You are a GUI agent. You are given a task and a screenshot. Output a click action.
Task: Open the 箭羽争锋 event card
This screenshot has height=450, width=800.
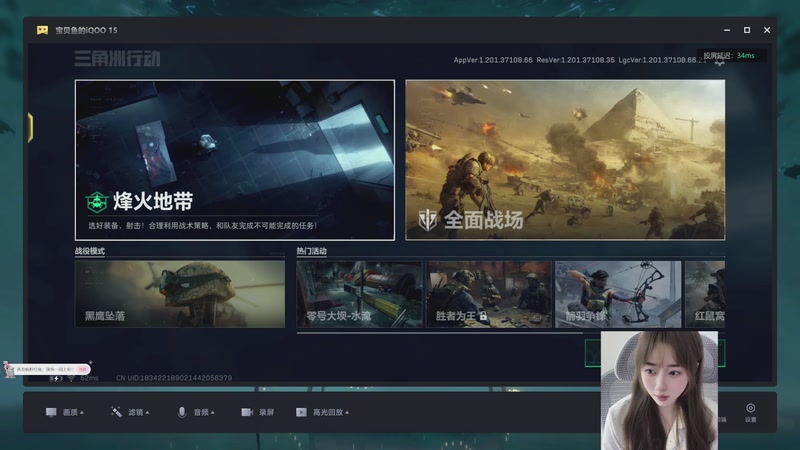pos(618,294)
